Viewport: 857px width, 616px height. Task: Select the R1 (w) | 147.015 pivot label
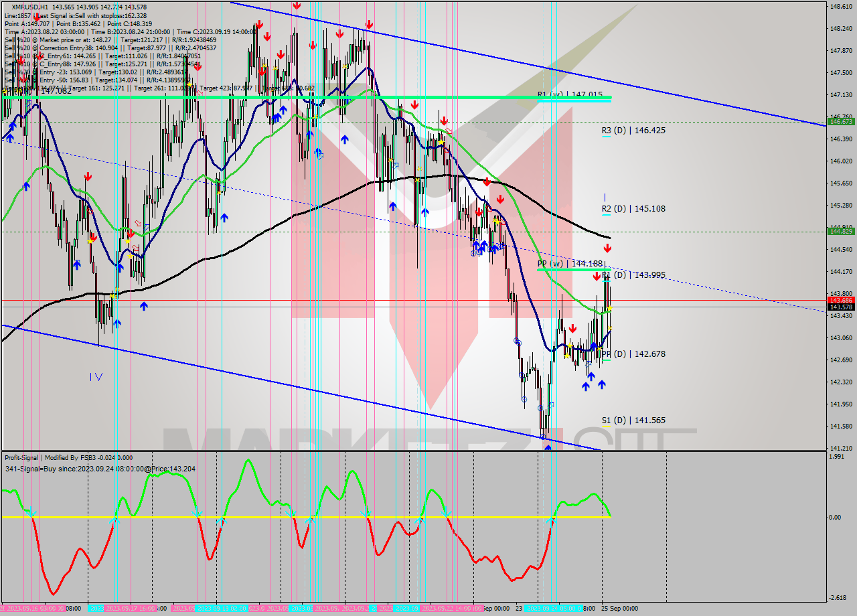(570, 95)
